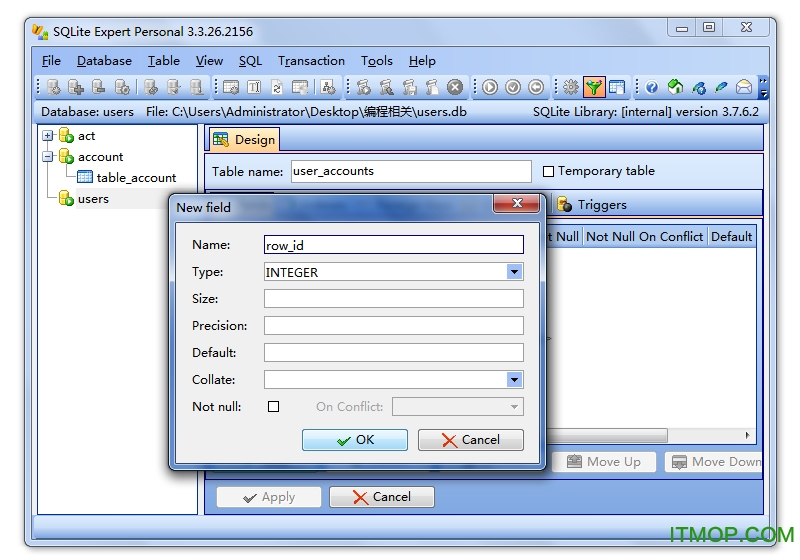This screenshot has height=560, width=800.
Task: Open the Collate dropdown arrow
Action: pos(514,379)
